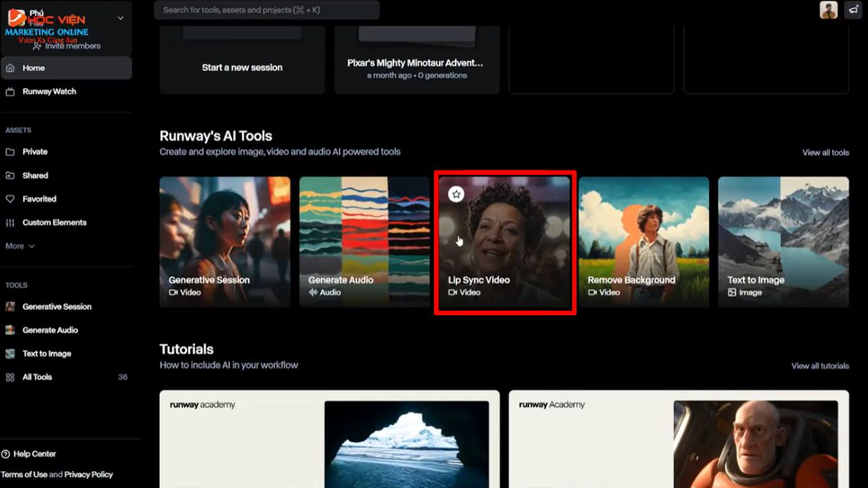Open the ice cave tutorial card

pos(330,439)
